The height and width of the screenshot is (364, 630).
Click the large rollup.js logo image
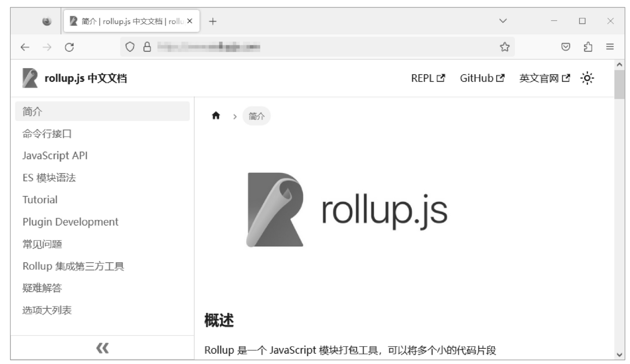click(x=347, y=210)
